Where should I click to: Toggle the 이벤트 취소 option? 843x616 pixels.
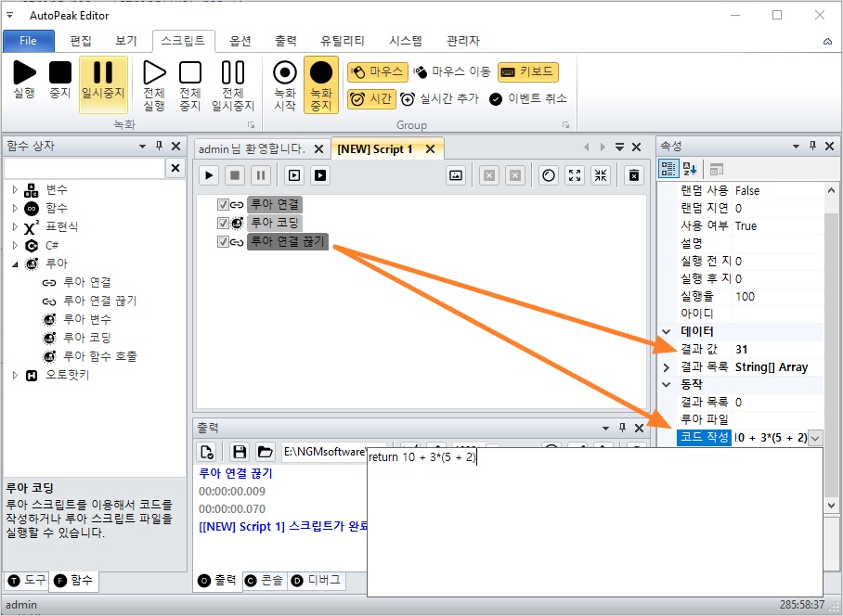click(x=528, y=99)
